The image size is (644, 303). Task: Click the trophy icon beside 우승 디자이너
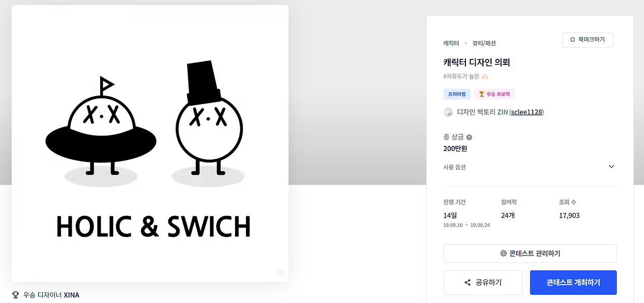coord(15,295)
